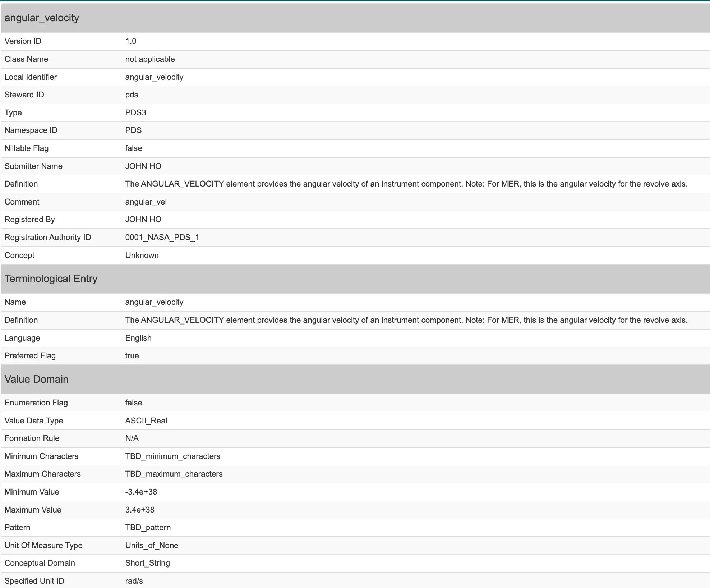
Task: Click the Units_of_None value
Action: click(152, 546)
